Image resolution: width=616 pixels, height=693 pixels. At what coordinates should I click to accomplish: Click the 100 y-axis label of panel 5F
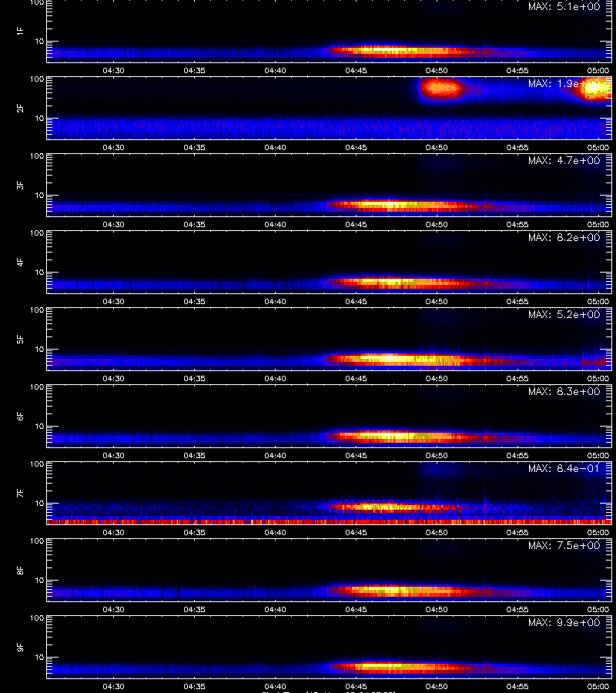(x=37, y=310)
